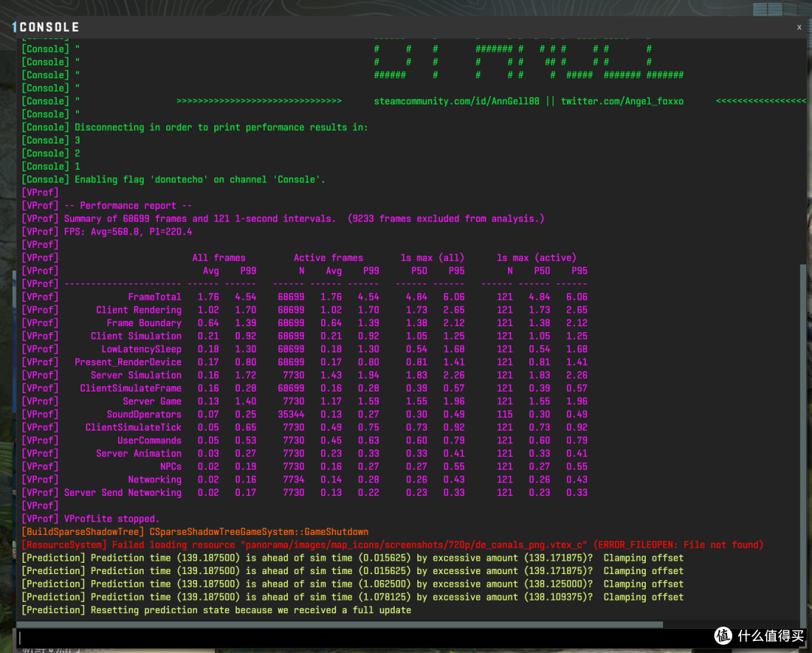Click the 7734 value in the Networking row
This screenshot has width=812, height=653.
coord(293,479)
